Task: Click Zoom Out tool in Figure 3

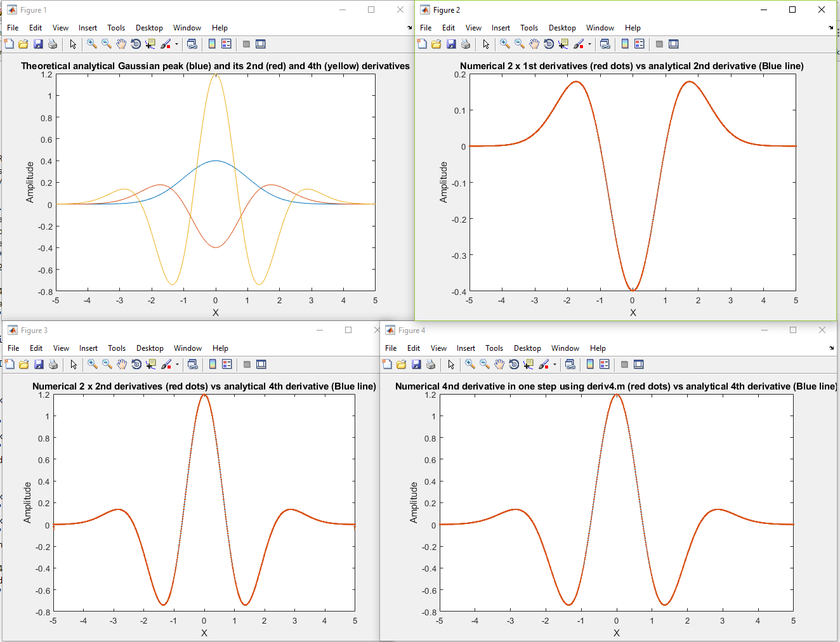Action: 107,364
